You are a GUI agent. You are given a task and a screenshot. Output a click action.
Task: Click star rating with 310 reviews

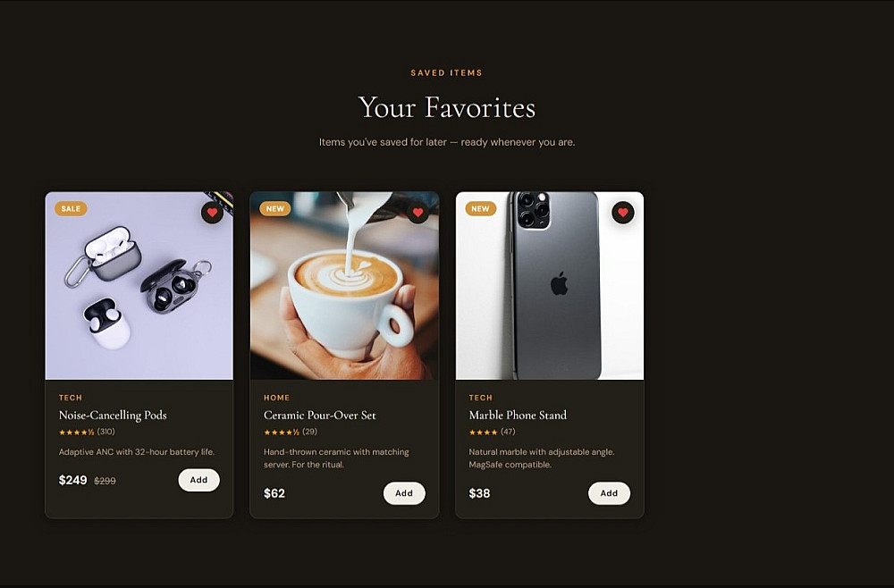coord(87,432)
